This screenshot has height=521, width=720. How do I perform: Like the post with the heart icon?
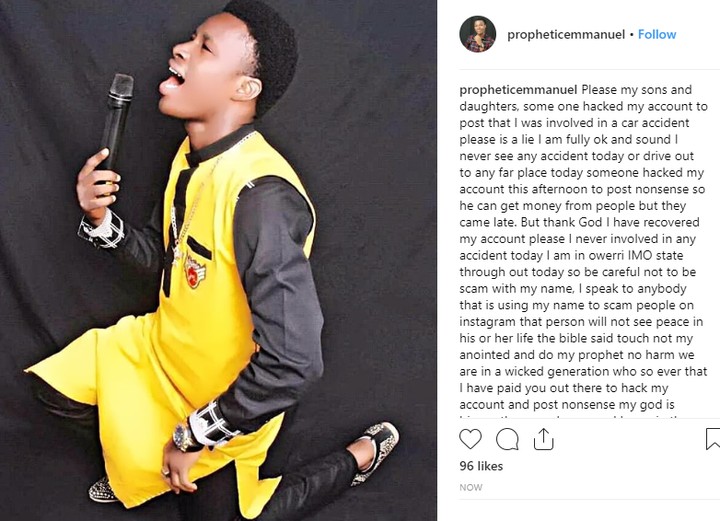pyautogui.click(x=470, y=439)
